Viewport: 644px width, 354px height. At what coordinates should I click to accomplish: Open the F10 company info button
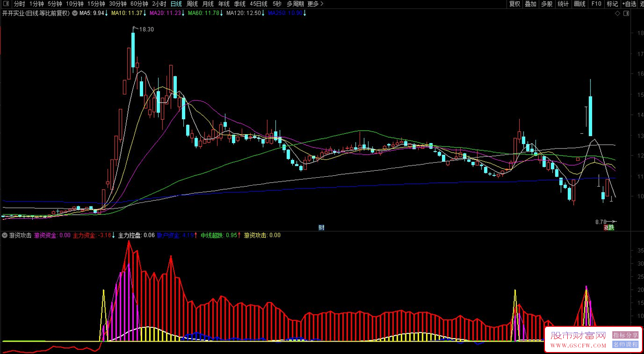click(x=596, y=4)
